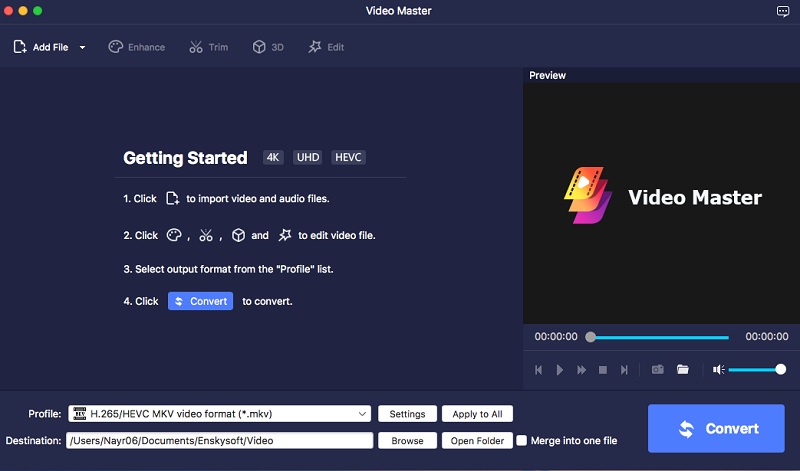Open the Edit star-wand tool

327,47
